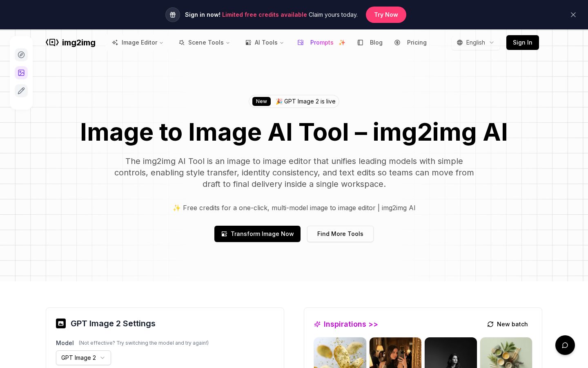Viewport: 588px width, 368px height.
Task: Click the Prompts icon in navbar
Action: [301, 43]
